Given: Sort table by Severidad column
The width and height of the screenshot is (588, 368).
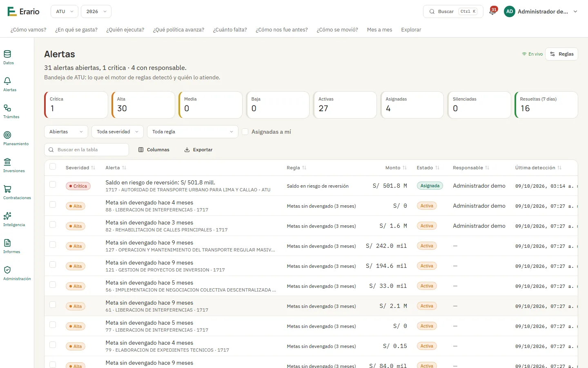Looking at the screenshot, I should click(80, 168).
